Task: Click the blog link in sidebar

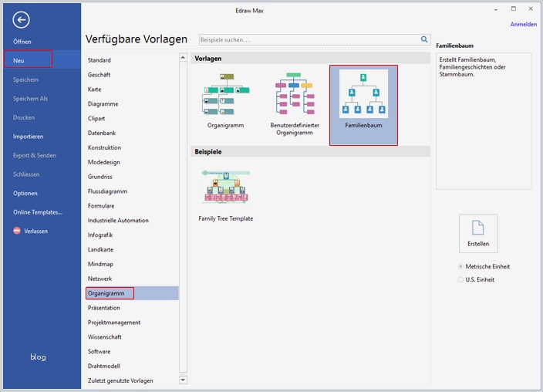Action: pos(38,357)
